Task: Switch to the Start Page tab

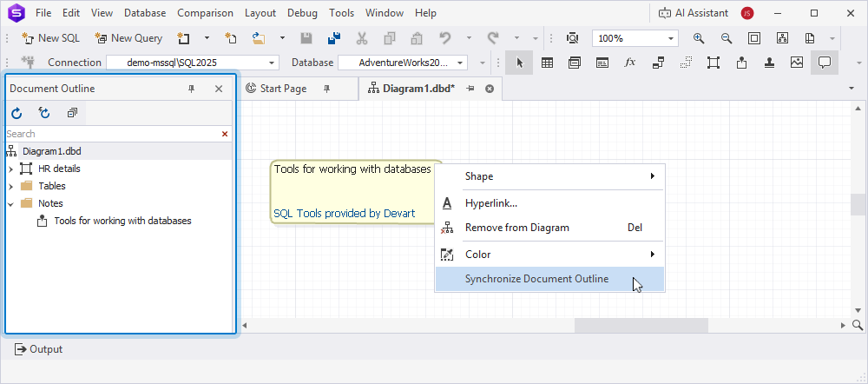Action: (283, 89)
